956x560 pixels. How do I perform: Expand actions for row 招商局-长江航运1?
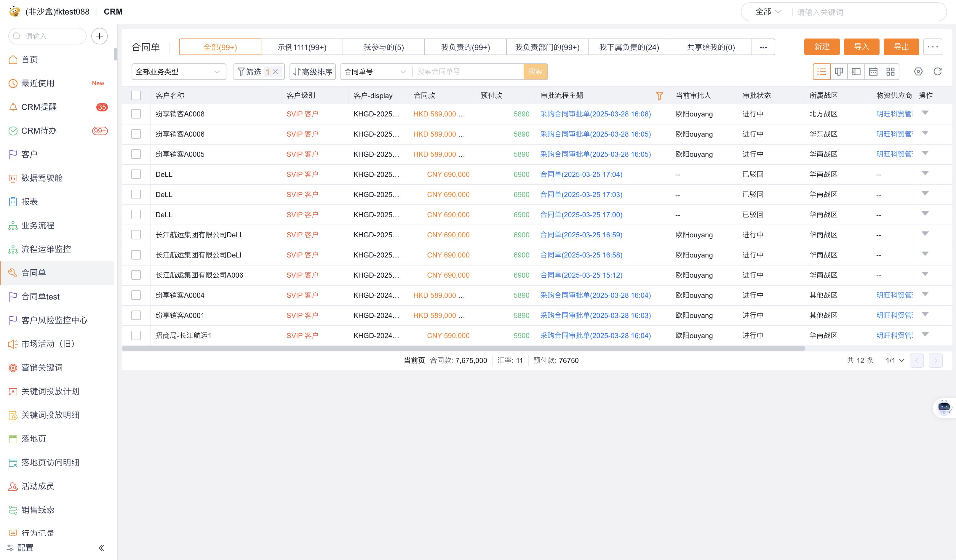[x=925, y=334]
